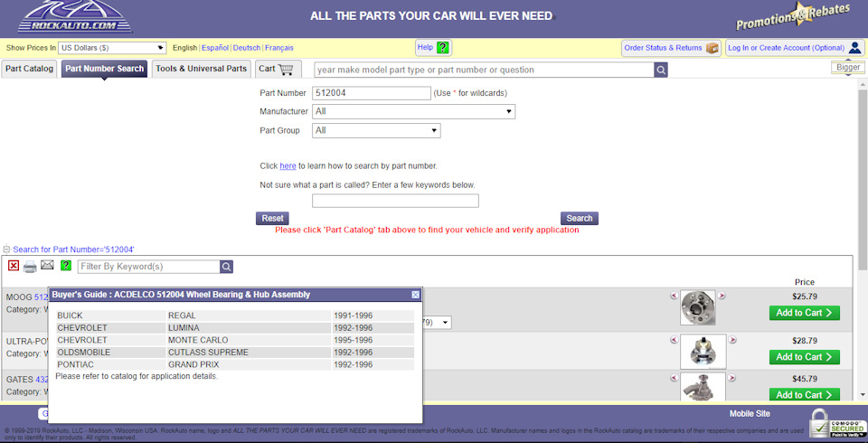868x443 pixels.
Task: Open Promotions & Rebates banner
Action: 793,16
